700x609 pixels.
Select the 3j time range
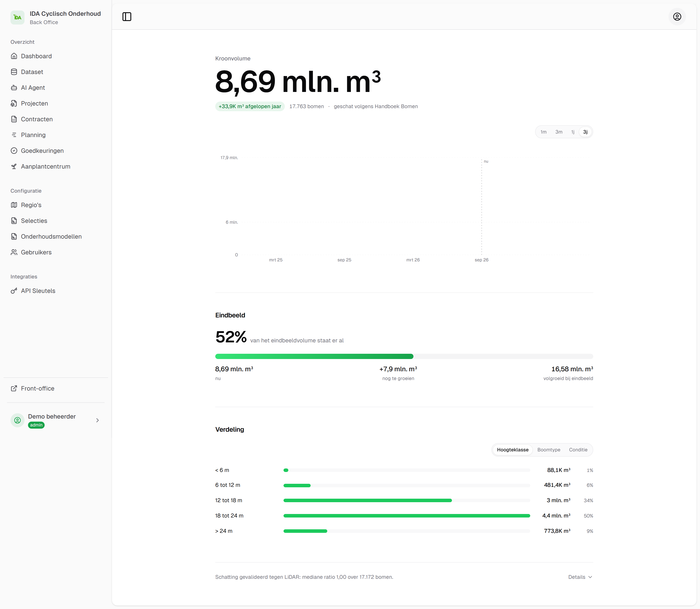(x=585, y=132)
